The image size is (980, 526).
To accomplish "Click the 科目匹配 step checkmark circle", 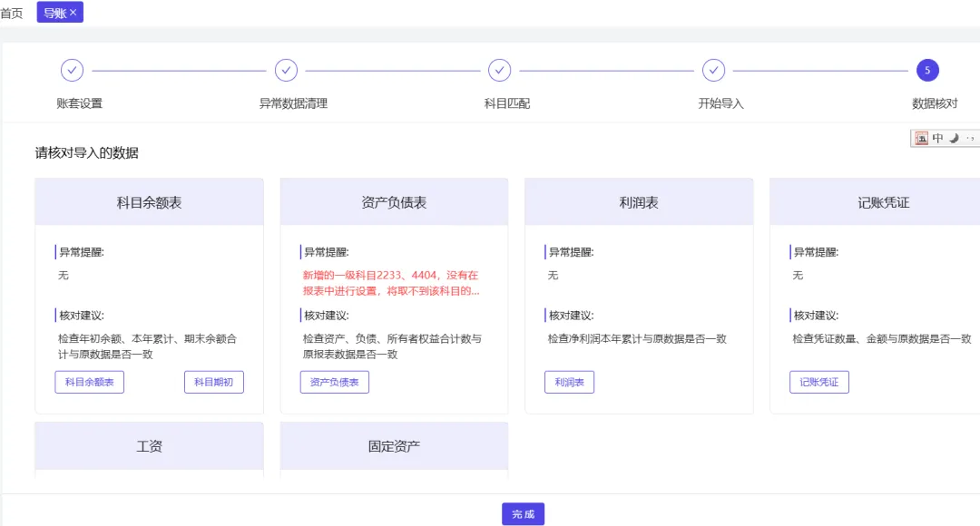I will point(499,71).
